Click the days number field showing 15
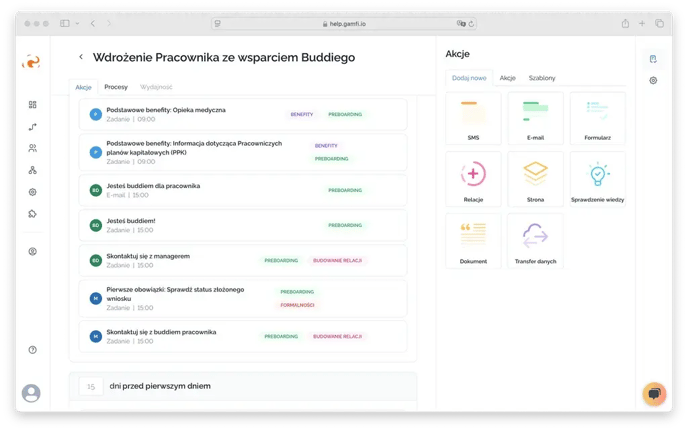The image size is (688, 431). tap(91, 385)
